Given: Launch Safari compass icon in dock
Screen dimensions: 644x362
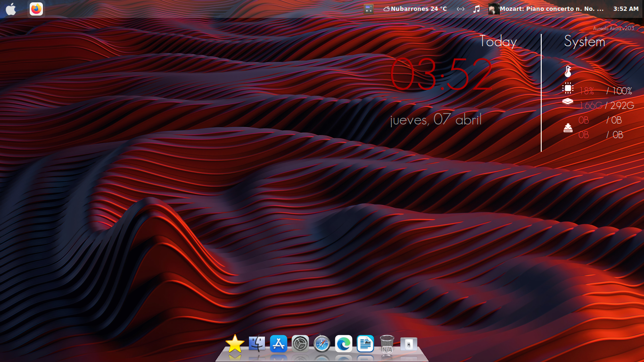Looking at the screenshot, I should (322, 344).
